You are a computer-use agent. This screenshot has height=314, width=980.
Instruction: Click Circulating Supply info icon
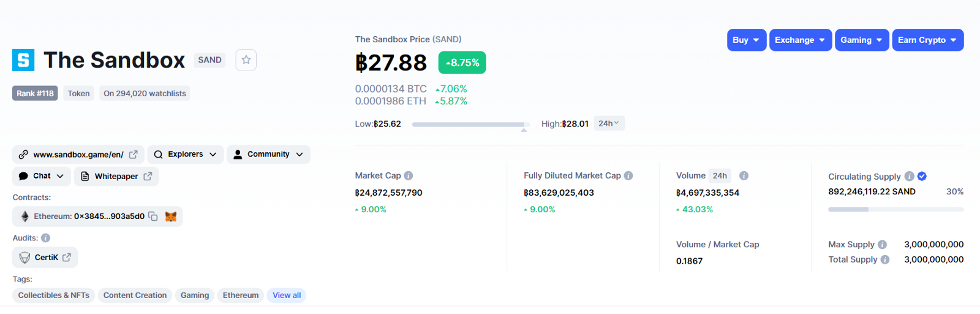(910, 176)
